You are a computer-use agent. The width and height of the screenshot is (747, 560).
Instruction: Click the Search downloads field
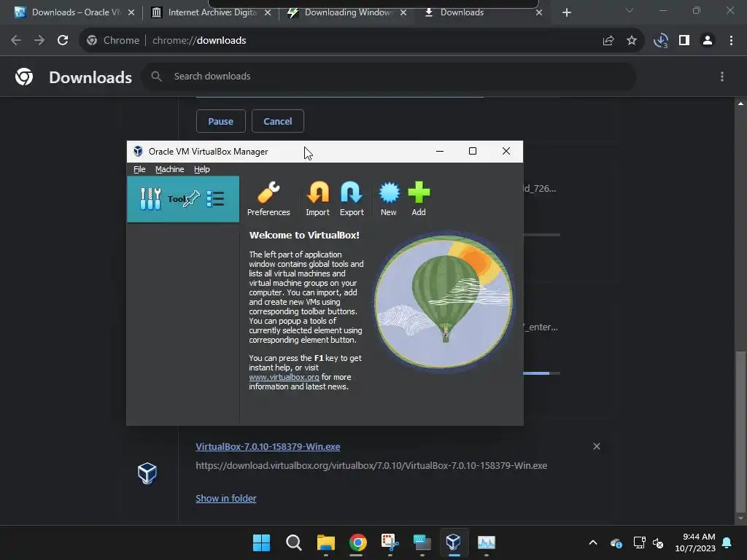(x=389, y=76)
